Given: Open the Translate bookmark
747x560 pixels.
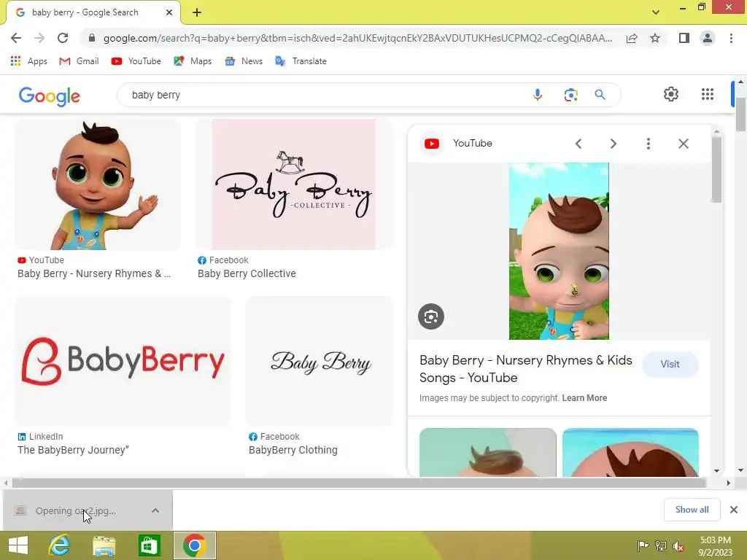Looking at the screenshot, I should (301, 61).
